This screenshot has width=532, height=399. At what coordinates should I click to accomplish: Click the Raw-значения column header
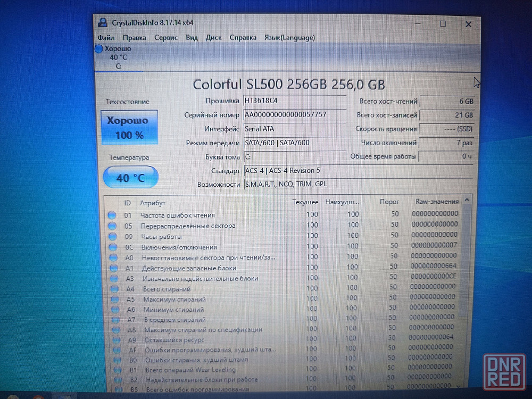point(436,202)
